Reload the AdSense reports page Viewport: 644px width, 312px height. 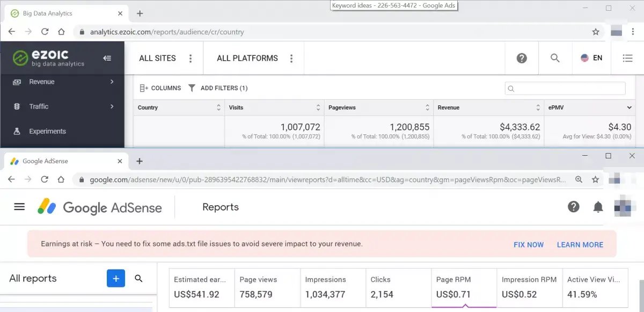pyautogui.click(x=45, y=179)
